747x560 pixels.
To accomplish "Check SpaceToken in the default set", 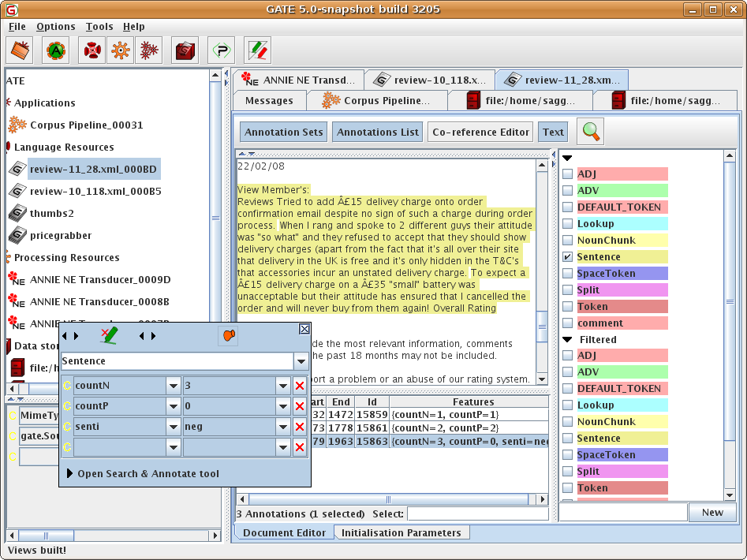I will point(567,274).
